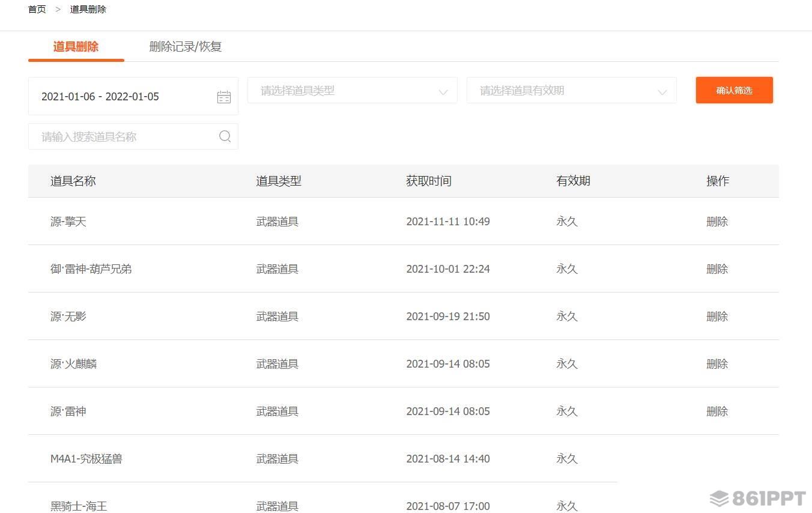Delete the 源·雷神 item
812x513 pixels.
point(717,411)
